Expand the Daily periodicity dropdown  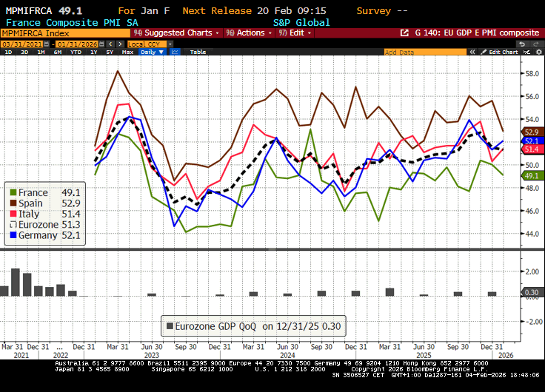click(x=152, y=53)
